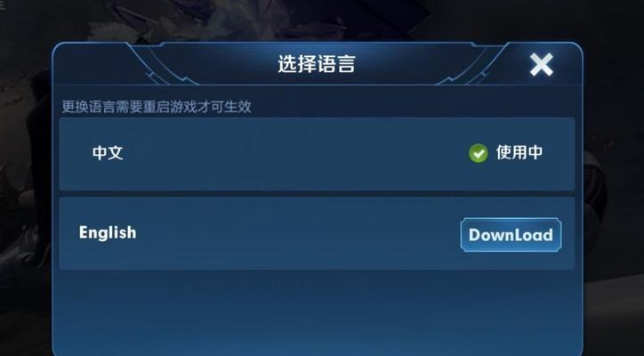
Task: Click the 使用中 status label
Action: (x=519, y=152)
